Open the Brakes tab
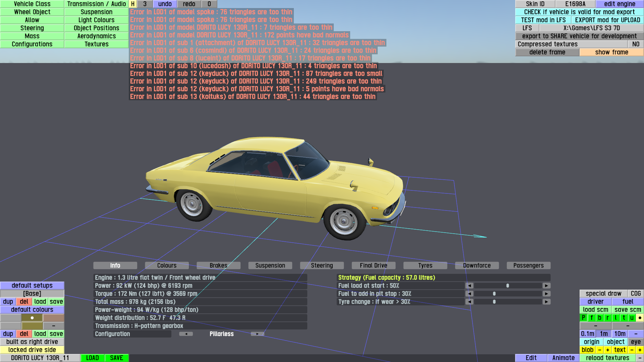The height and width of the screenshot is (362, 644). 218,265
